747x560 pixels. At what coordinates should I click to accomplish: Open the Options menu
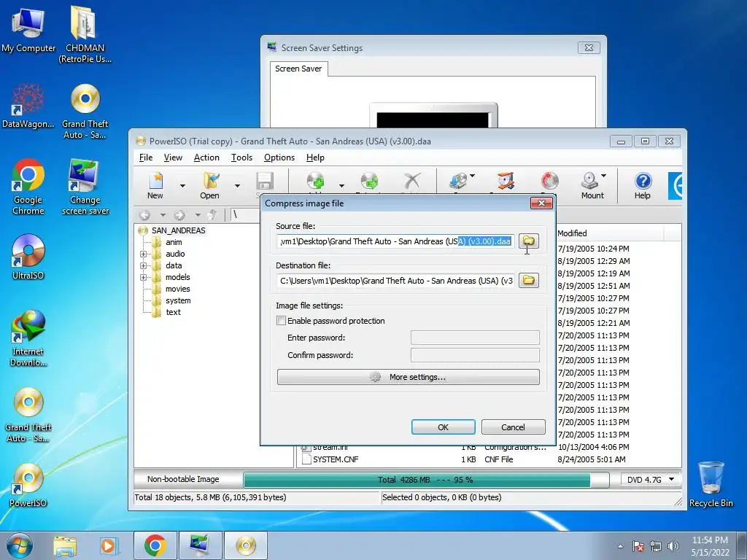coord(279,157)
